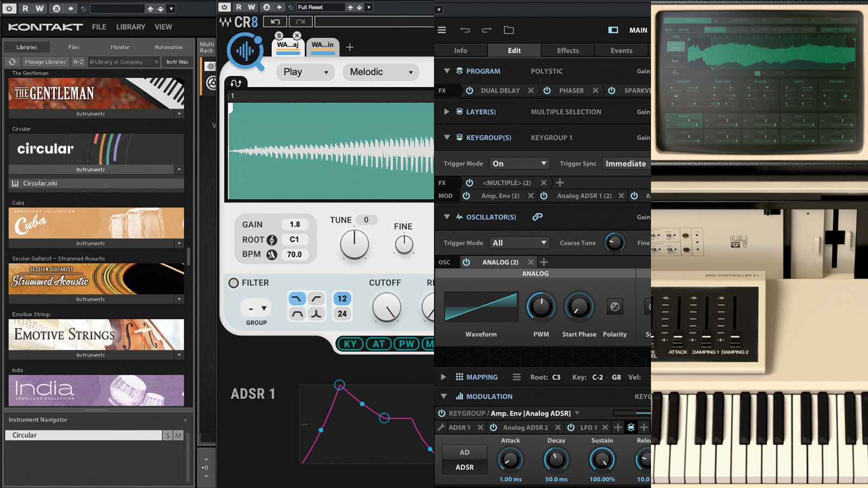
Task: Collapse the KEYGROUP(S) section
Action: pyautogui.click(x=446, y=137)
